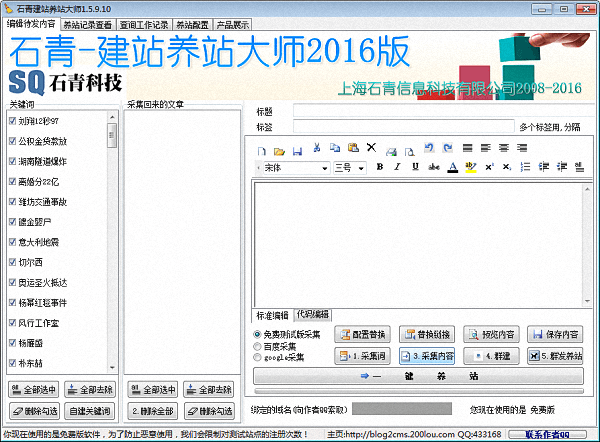This screenshot has width=600, height=442.
Task: Click the 一键养站 button
Action: (418, 377)
